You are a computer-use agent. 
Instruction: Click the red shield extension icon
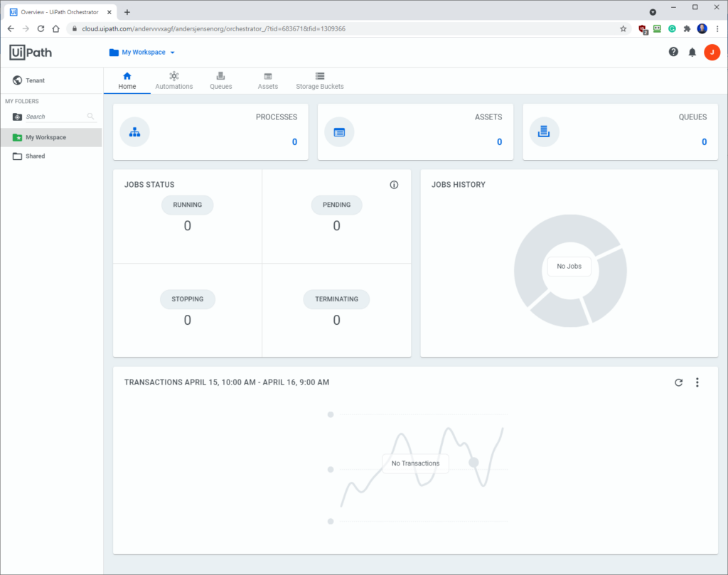click(x=643, y=29)
